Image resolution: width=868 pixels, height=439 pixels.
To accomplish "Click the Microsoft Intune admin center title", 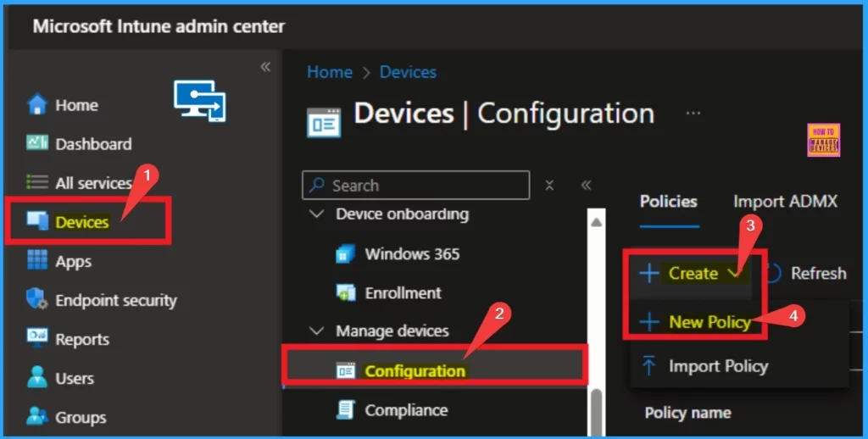I will click(159, 26).
